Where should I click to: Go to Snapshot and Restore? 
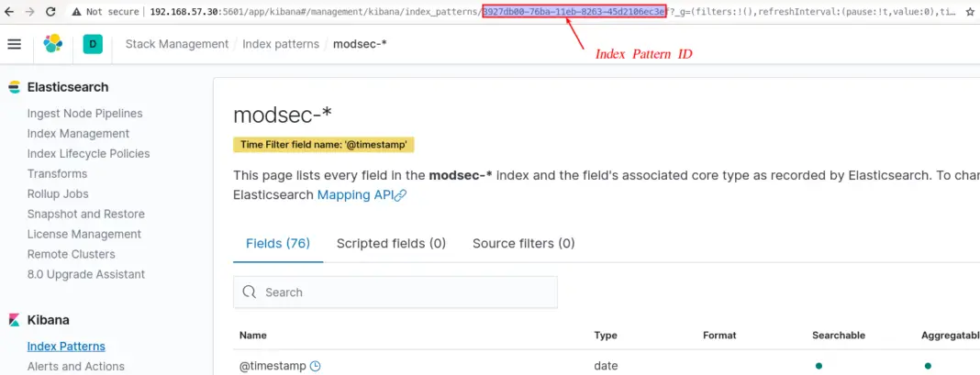click(x=85, y=214)
